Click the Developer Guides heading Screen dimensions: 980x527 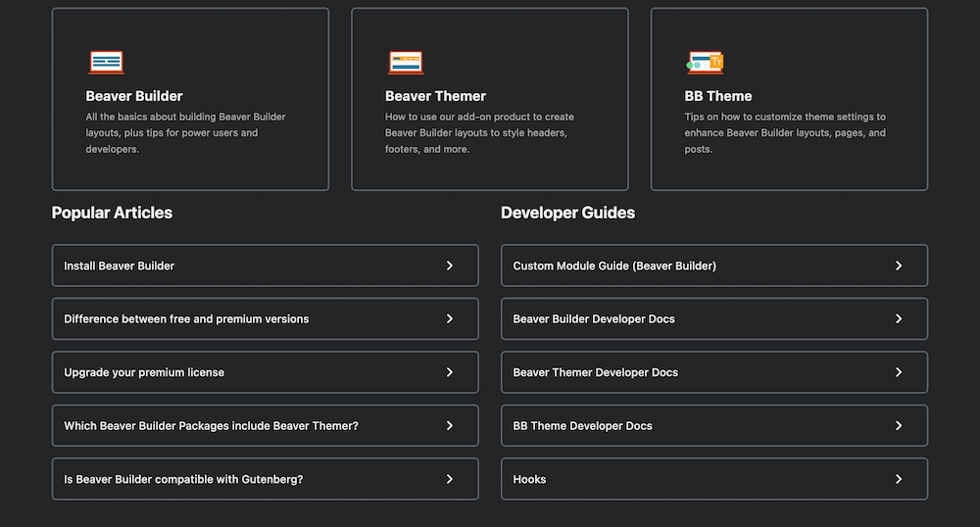coord(567,213)
